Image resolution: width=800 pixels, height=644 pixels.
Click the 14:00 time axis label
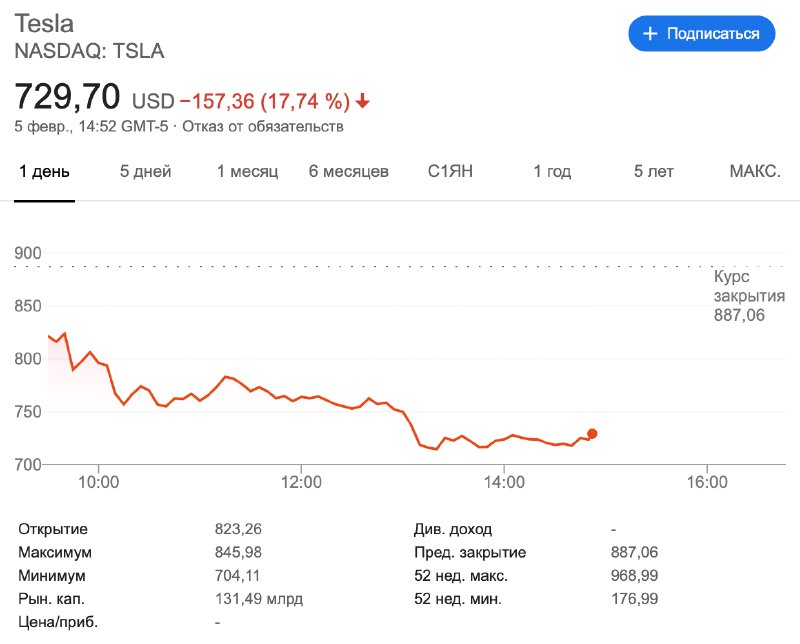point(504,482)
